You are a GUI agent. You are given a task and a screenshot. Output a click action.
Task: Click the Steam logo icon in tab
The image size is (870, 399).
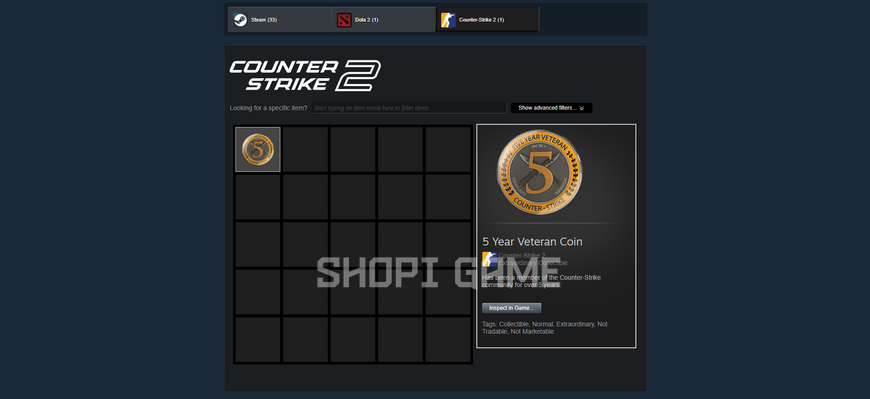click(240, 20)
